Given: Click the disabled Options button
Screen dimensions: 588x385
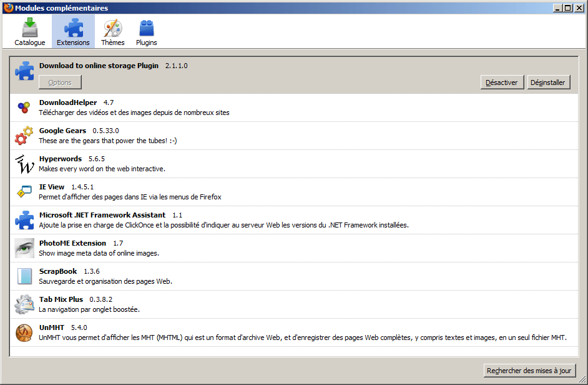Looking at the screenshot, I should (60, 82).
